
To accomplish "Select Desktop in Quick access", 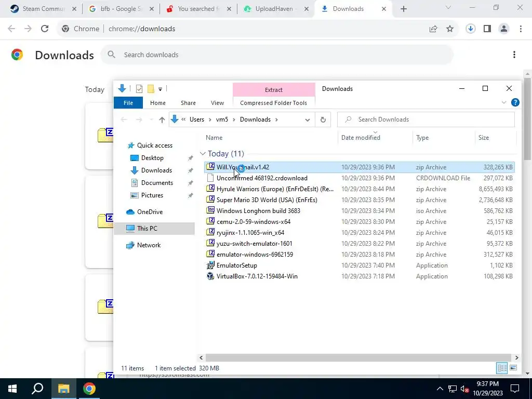I will [152, 158].
